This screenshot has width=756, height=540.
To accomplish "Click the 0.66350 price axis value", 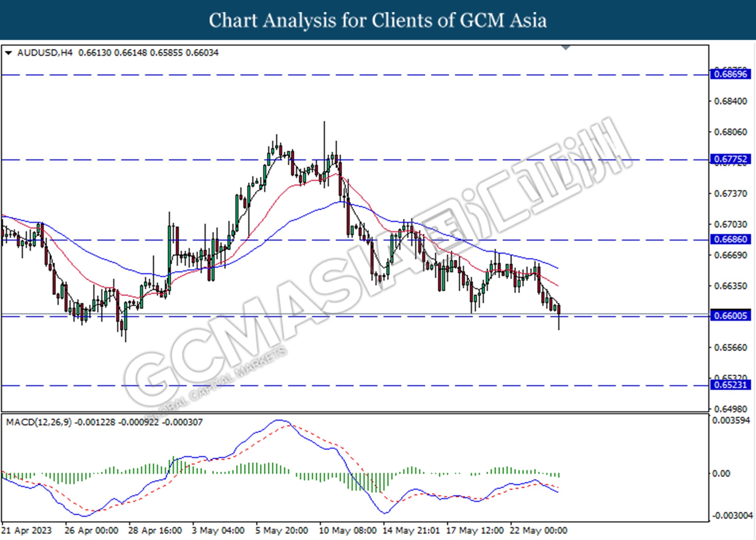I will (x=730, y=286).
